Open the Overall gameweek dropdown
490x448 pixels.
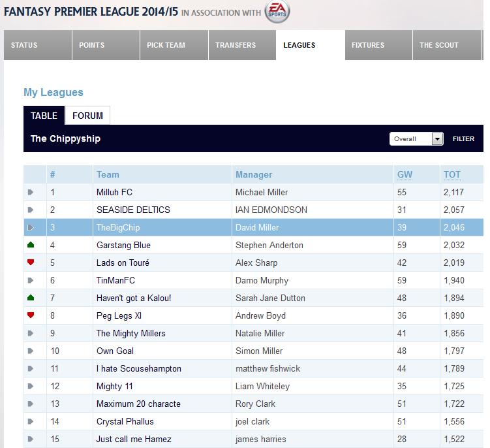[x=416, y=138]
